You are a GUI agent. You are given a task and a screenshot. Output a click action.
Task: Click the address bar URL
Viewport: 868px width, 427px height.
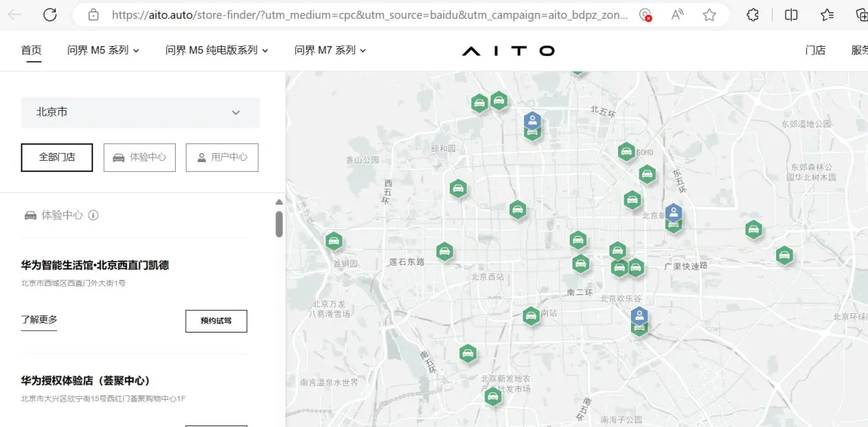(x=370, y=15)
